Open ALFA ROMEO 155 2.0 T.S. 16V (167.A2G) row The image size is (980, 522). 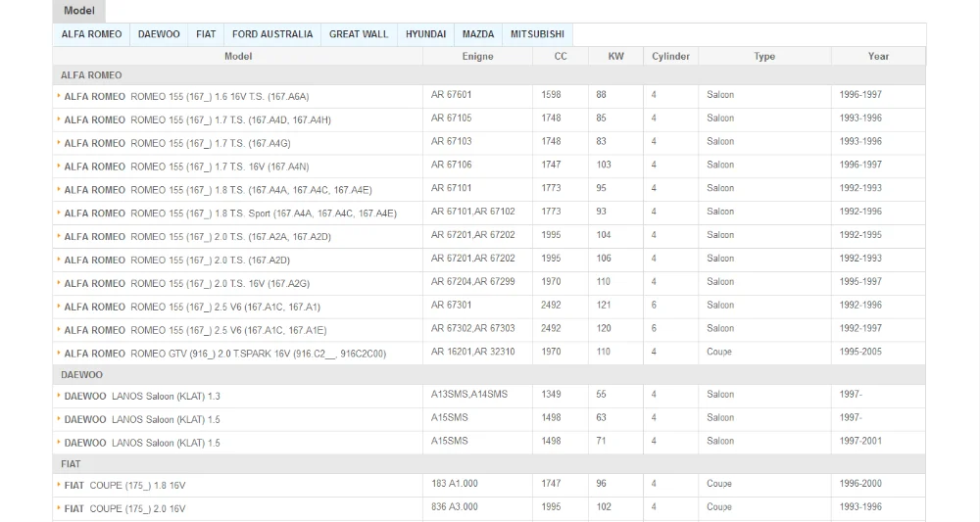(186, 284)
